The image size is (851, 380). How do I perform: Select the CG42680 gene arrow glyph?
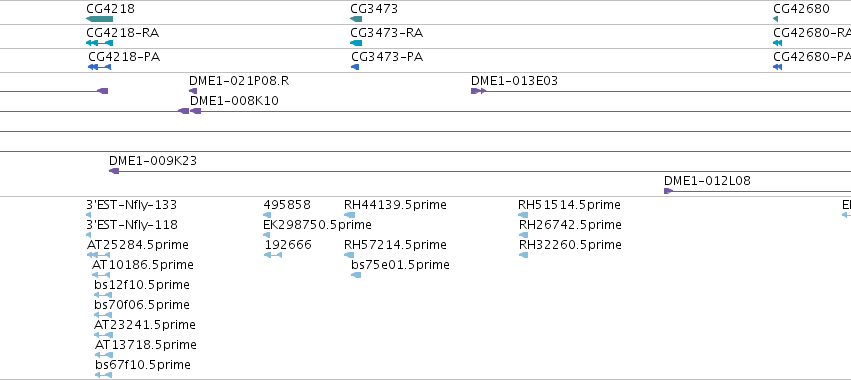[776, 19]
